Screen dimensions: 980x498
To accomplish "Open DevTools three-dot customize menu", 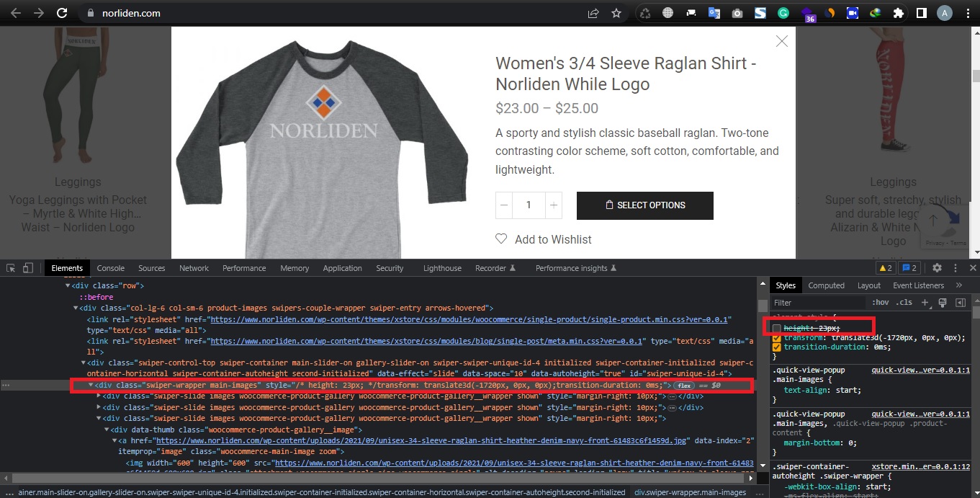I will tap(956, 268).
